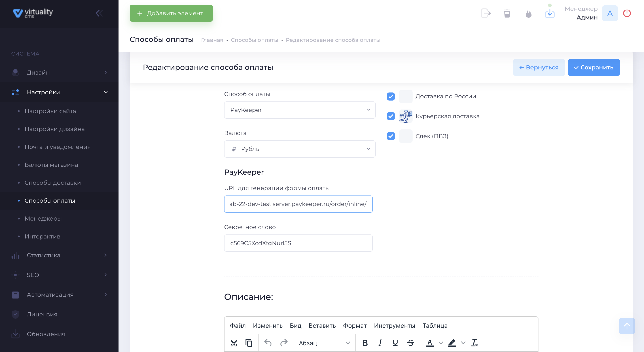Apply Strikethrough formatting in editor
The height and width of the screenshot is (352, 644).
(410, 343)
